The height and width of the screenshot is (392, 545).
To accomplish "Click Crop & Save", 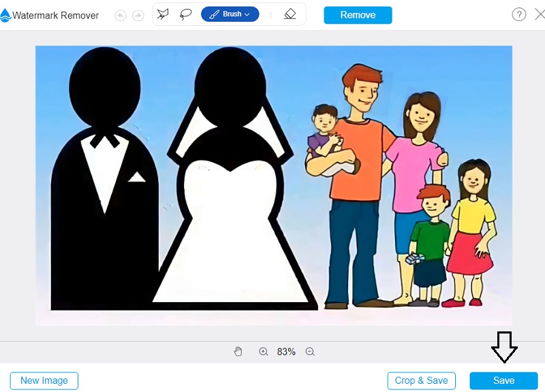I will coord(421,380).
